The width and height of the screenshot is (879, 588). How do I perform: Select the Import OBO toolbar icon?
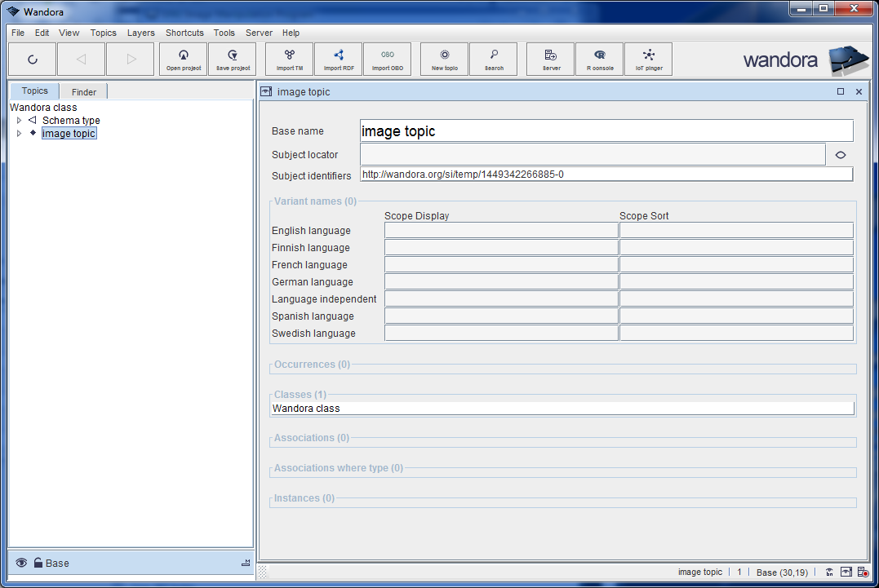tap(387, 59)
